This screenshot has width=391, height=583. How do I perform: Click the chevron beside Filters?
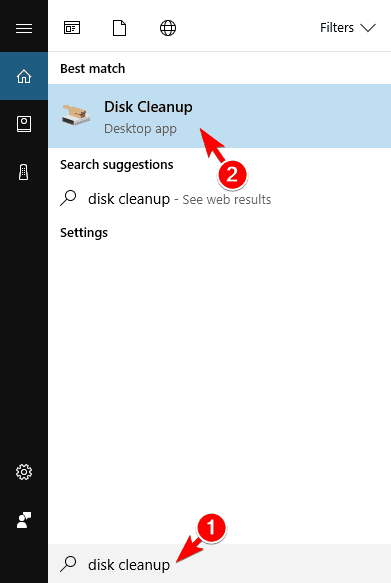[x=368, y=28]
